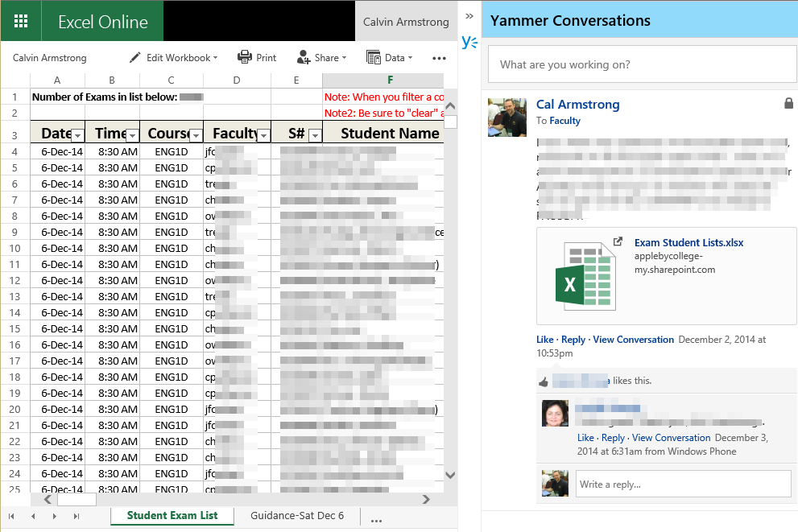Open Exam Student Lists.xlsx link
Image resolution: width=798 pixels, height=532 pixels.
[688, 242]
